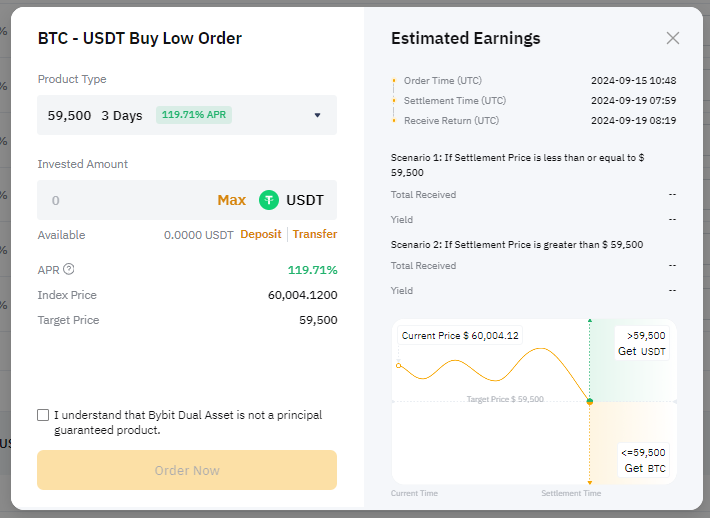Click the green Tether USDT coin icon
The image size is (710, 518).
tap(269, 200)
